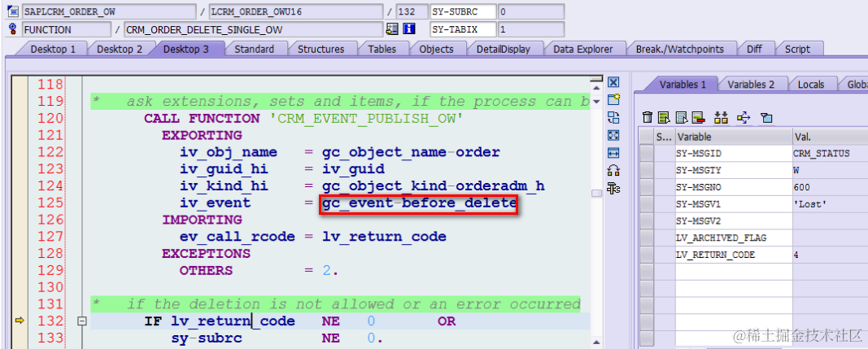
Task: Click the navigate-to-source icon after CRM_ORDER_DELETE_SINGLE_OW
Action: point(392,28)
